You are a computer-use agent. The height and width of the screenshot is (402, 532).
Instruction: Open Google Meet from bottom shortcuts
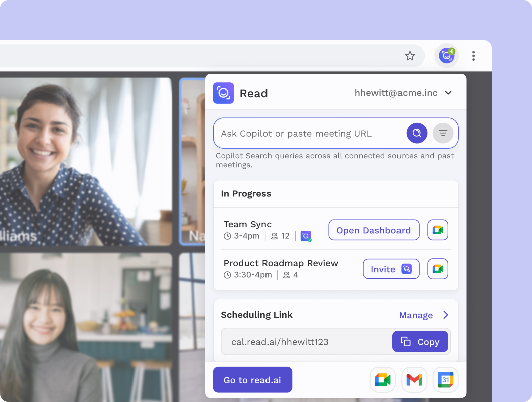[x=383, y=380]
